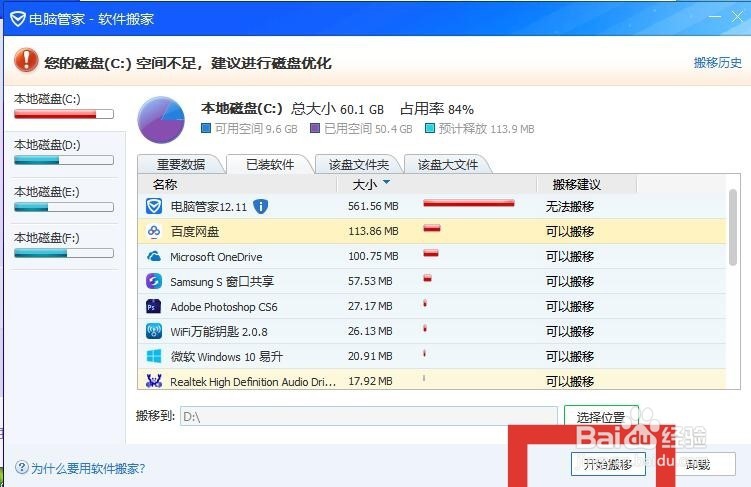Image resolution: width=751 pixels, height=487 pixels.
Task: Click the 113.86 MB size value
Action: pyautogui.click(x=373, y=231)
